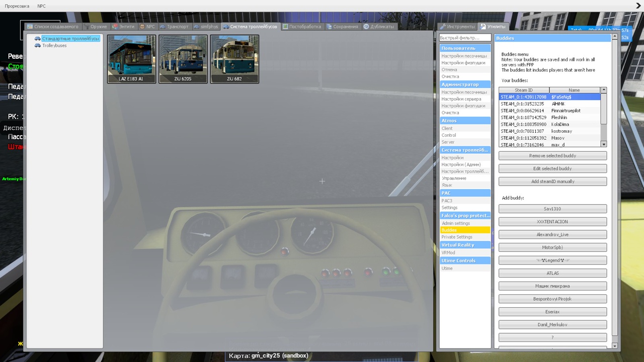Open the Списки создаваемого tab
The width and height of the screenshot is (644, 362).
[x=53, y=26]
